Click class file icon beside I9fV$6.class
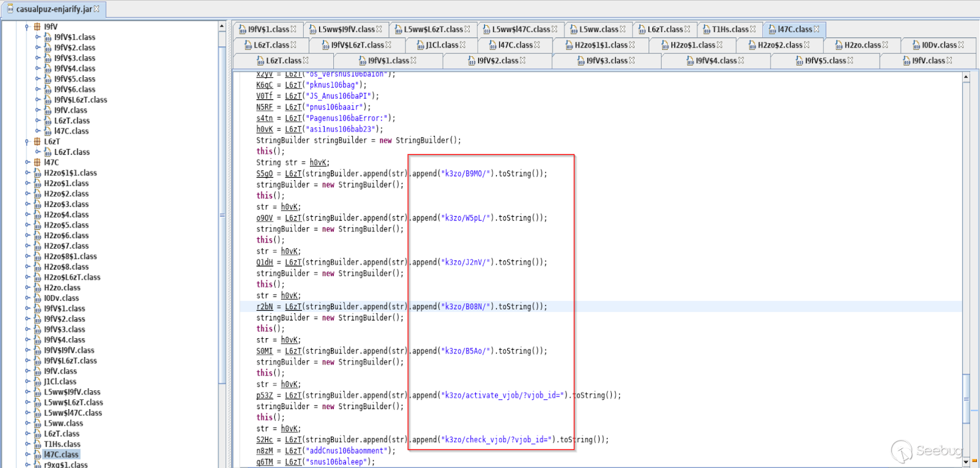Viewport: 980px width, 468px height. (x=48, y=89)
